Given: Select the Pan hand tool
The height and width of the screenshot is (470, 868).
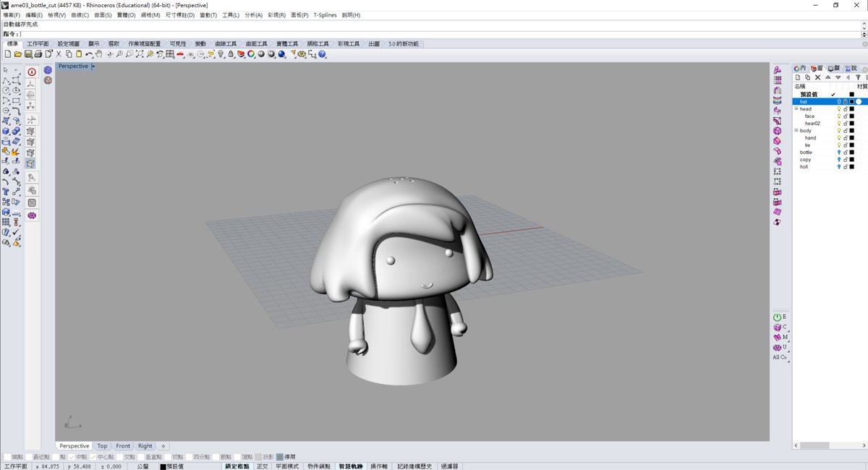Looking at the screenshot, I should click(x=98, y=54).
